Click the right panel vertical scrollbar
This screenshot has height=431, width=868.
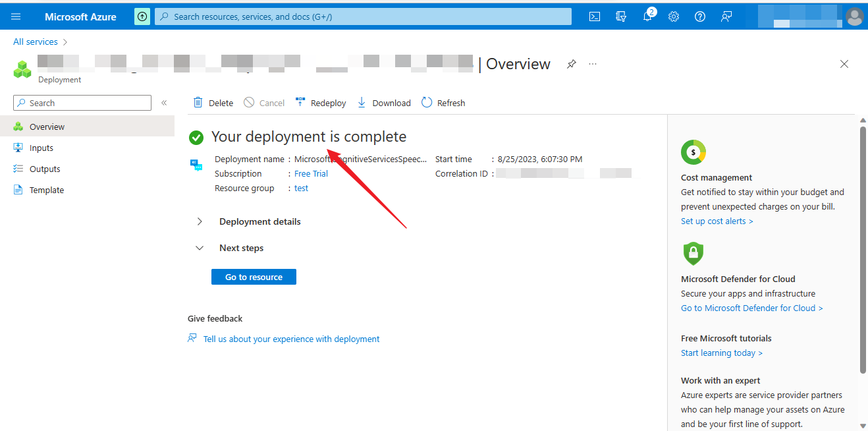tap(863, 249)
